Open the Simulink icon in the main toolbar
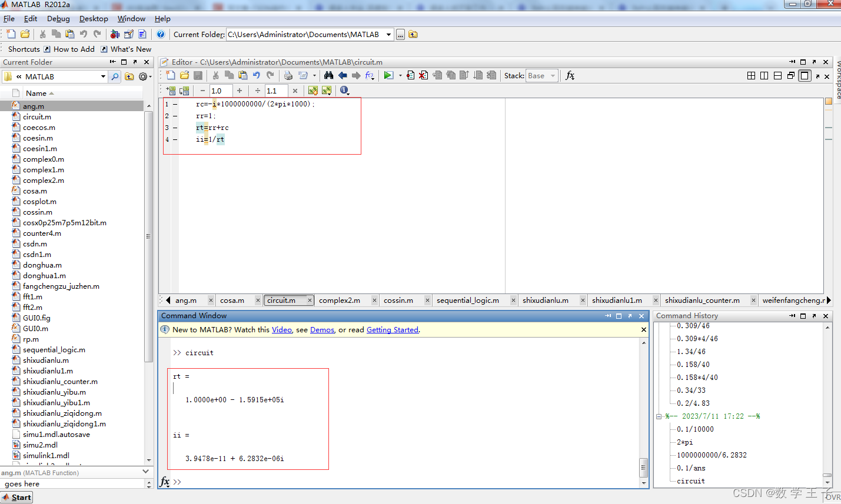This screenshot has width=841, height=504. click(x=115, y=34)
